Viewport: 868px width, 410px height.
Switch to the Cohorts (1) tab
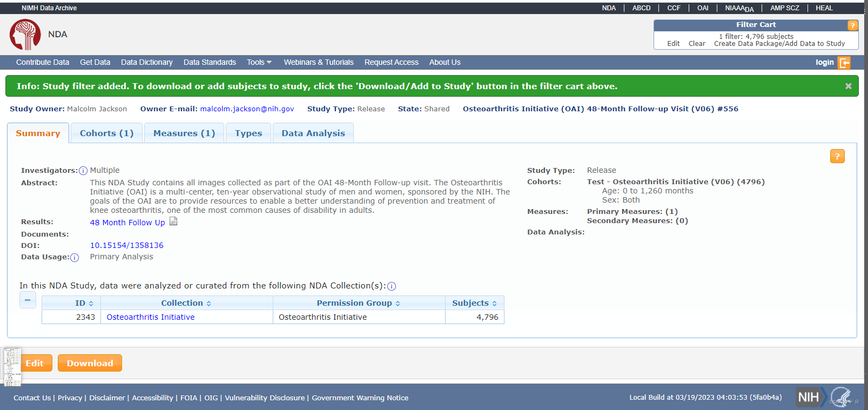tap(106, 133)
